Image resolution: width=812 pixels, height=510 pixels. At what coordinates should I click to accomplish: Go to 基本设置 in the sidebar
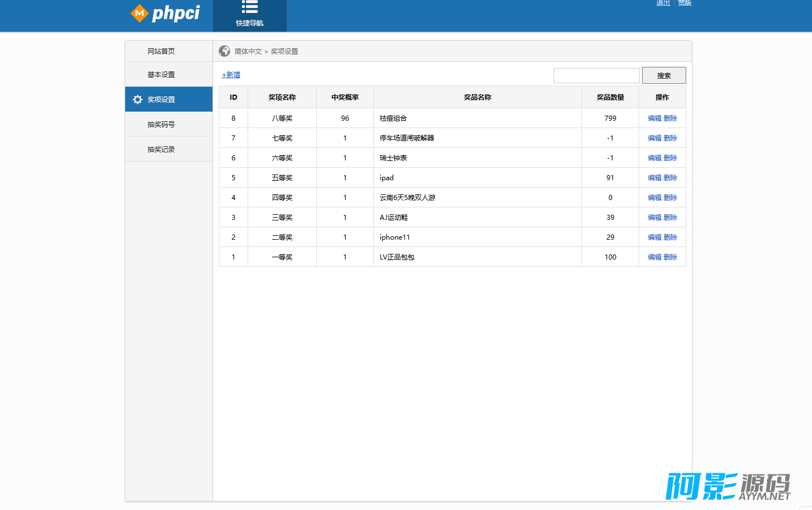pyautogui.click(x=161, y=75)
